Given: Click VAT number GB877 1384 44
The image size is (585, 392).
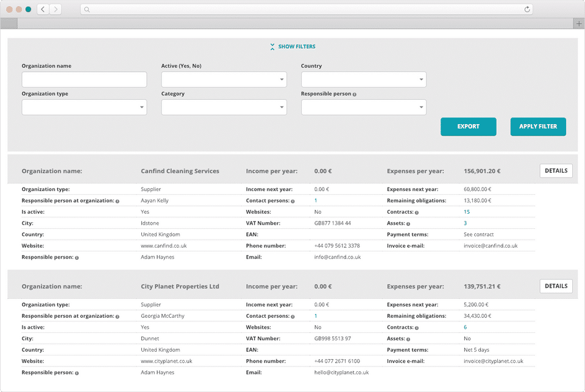Looking at the screenshot, I should click(x=333, y=223).
